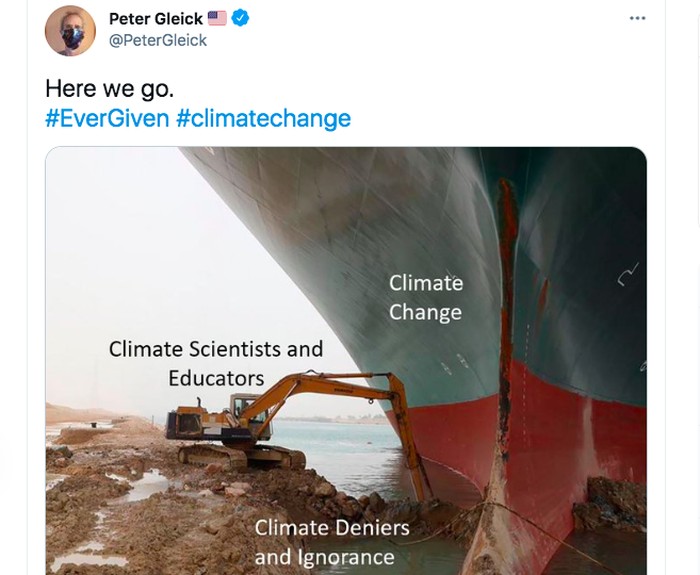Click the white marking on ship's hull

[x=628, y=275]
